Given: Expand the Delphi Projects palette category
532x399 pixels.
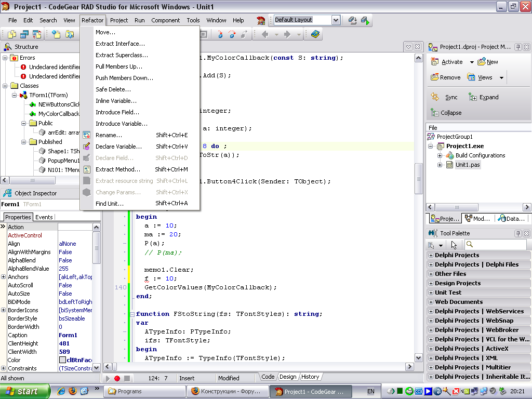Looking at the screenshot, I should pyautogui.click(x=430, y=255).
